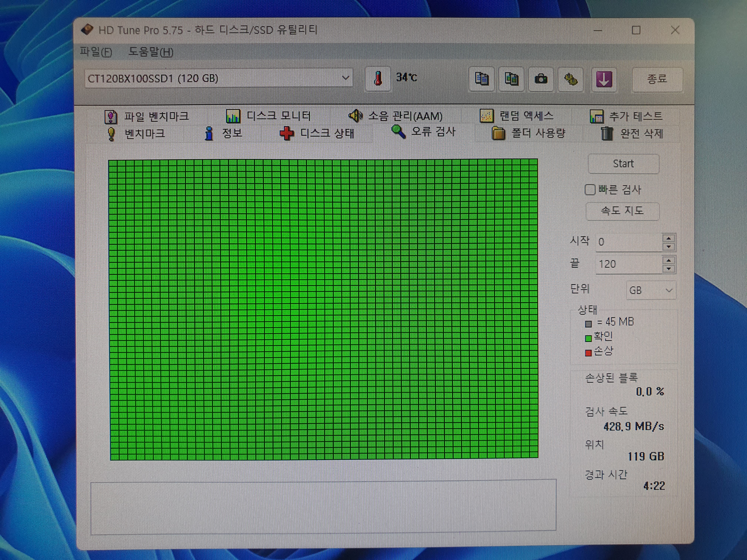Click the 종료 exit button
Viewport: 747px width, 560px height.
(657, 79)
